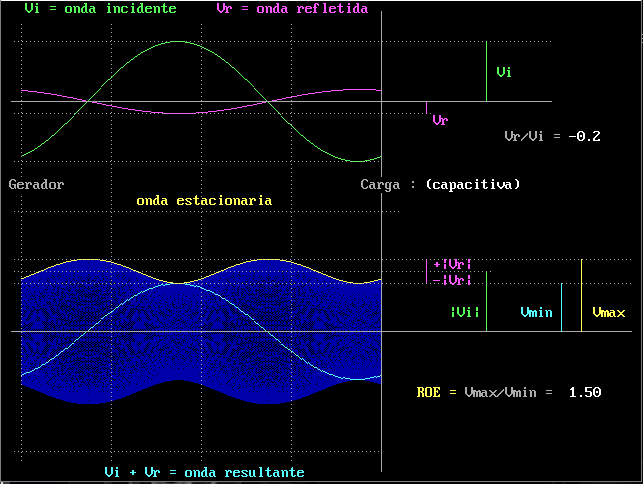The width and height of the screenshot is (643, 484).
Task: Click the 'Vr/Vi = -0.2' ratio readout
Action: tap(552, 136)
